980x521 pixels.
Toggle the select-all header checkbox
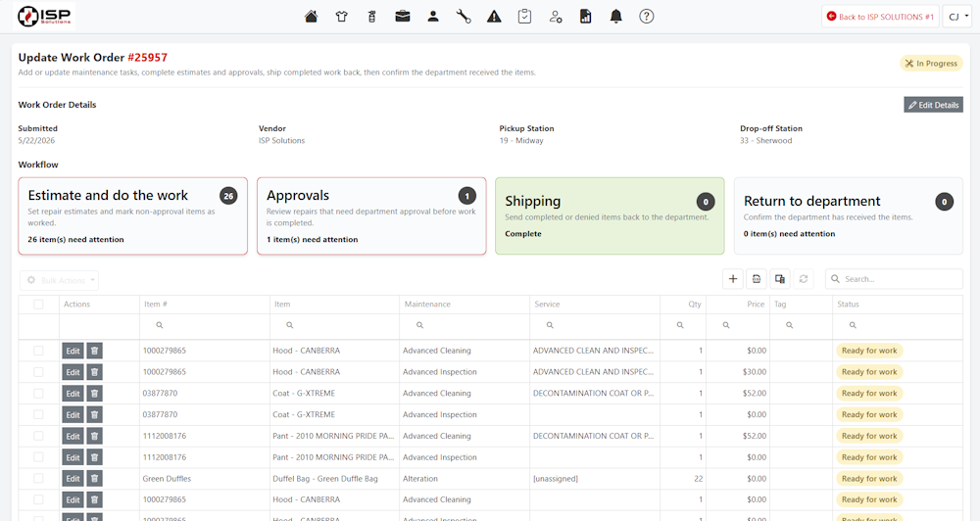pos(39,305)
